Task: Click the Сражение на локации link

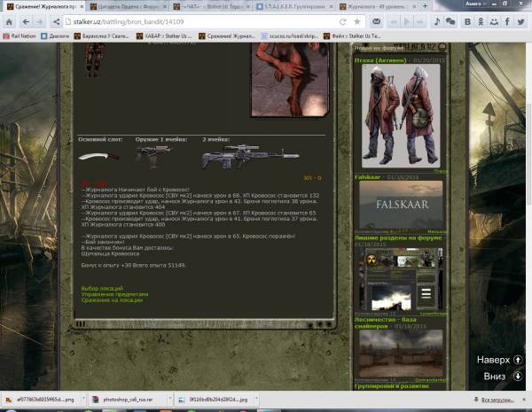Action: click(112, 300)
